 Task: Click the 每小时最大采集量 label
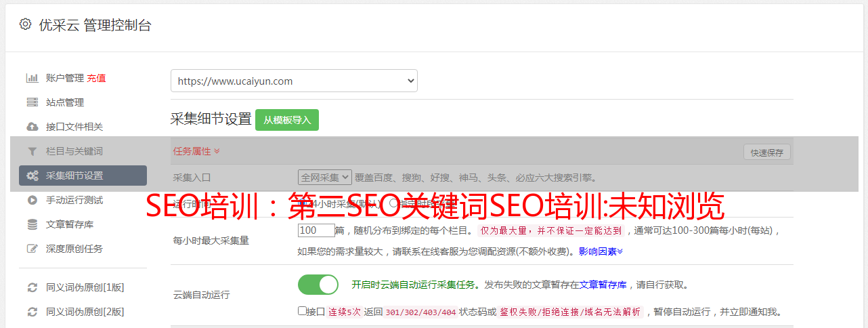click(211, 241)
